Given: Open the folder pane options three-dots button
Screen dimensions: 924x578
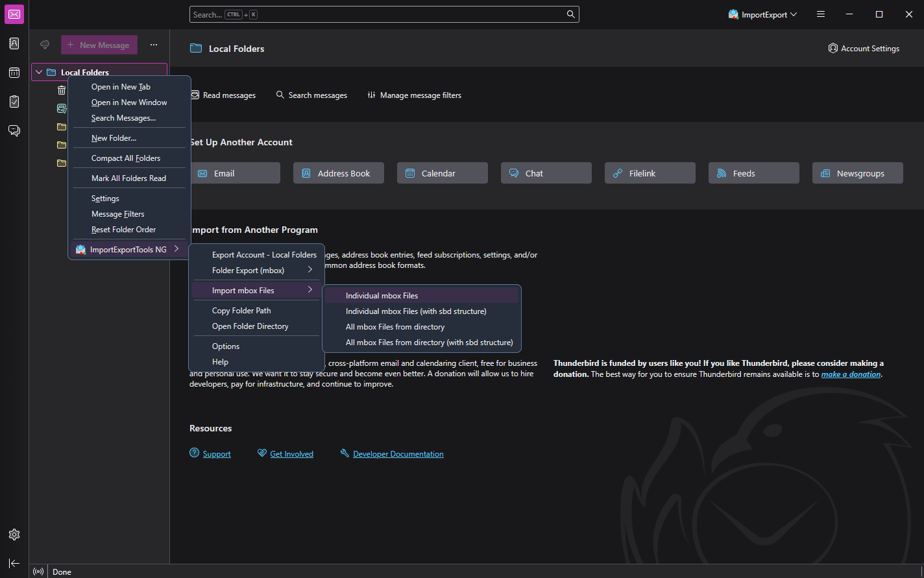Looking at the screenshot, I should (x=154, y=45).
